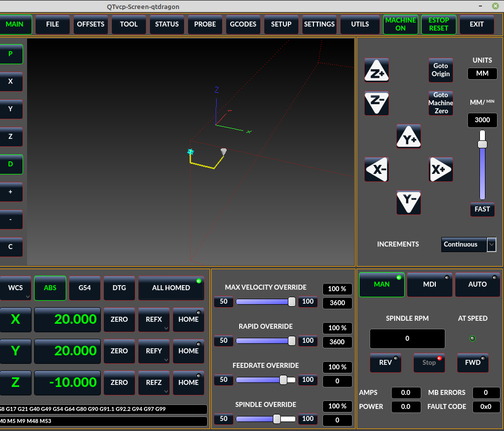
Task: Adjust the Feedrate Override slider
Action: coord(266,380)
